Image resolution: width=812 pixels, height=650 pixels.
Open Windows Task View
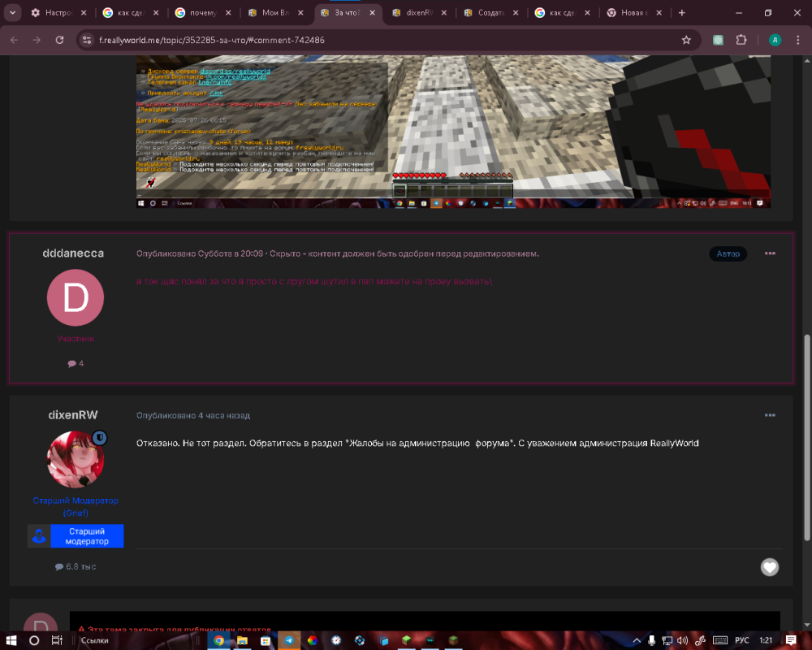57,640
